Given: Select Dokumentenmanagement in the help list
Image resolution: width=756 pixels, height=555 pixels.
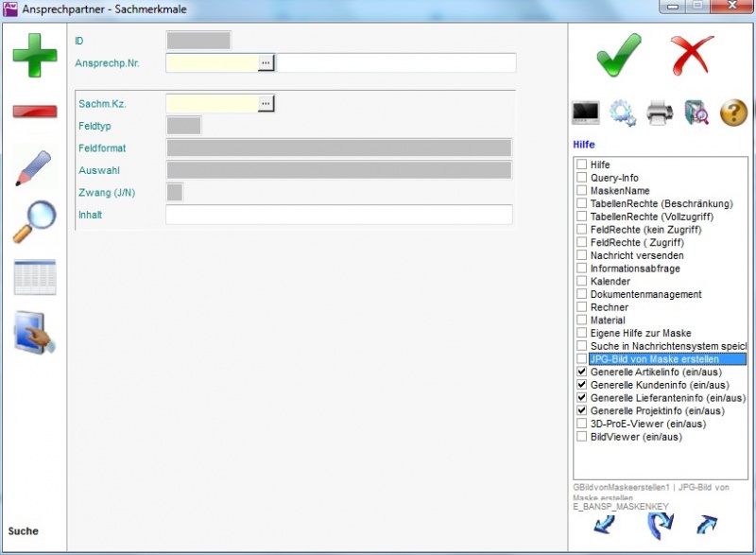Looking at the screenshot, I should tap(645, 295).
